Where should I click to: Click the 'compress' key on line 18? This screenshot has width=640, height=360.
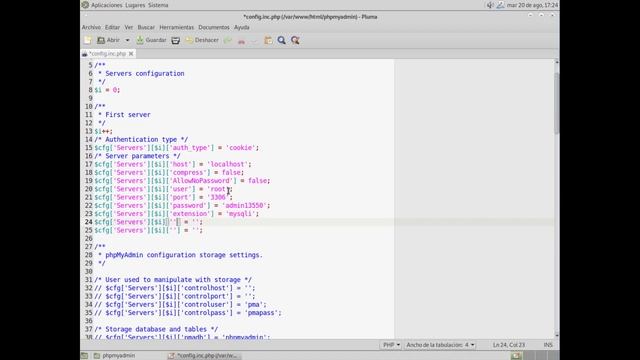click(x=188, y=172)
